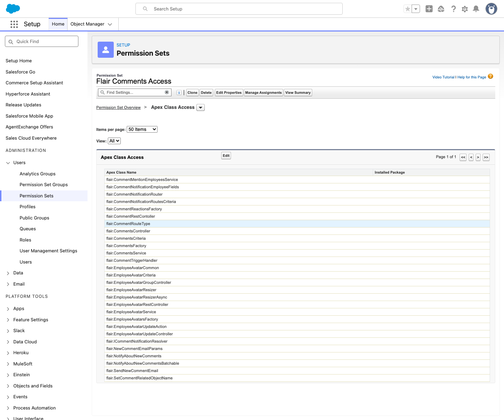
Task: Click the Delete button
Action: 206,93
